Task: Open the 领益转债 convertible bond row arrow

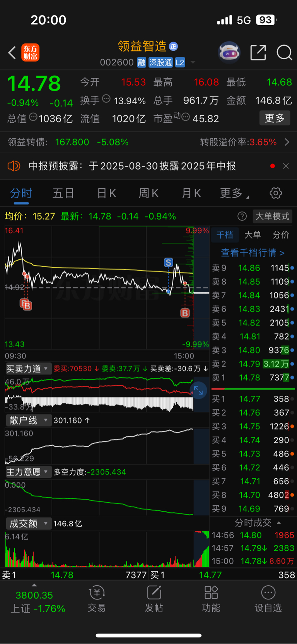Action: click(x=287, y=142)
